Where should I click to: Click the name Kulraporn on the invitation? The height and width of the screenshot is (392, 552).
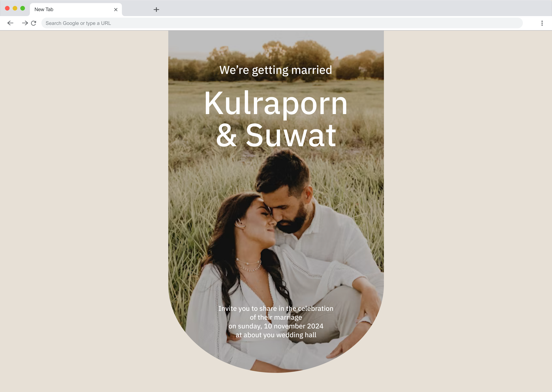[276, 103]
